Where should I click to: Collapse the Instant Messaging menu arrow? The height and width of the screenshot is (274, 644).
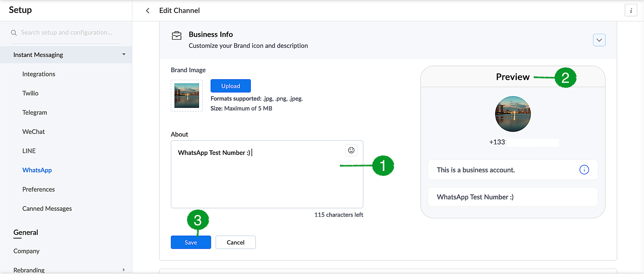[123, 55]
